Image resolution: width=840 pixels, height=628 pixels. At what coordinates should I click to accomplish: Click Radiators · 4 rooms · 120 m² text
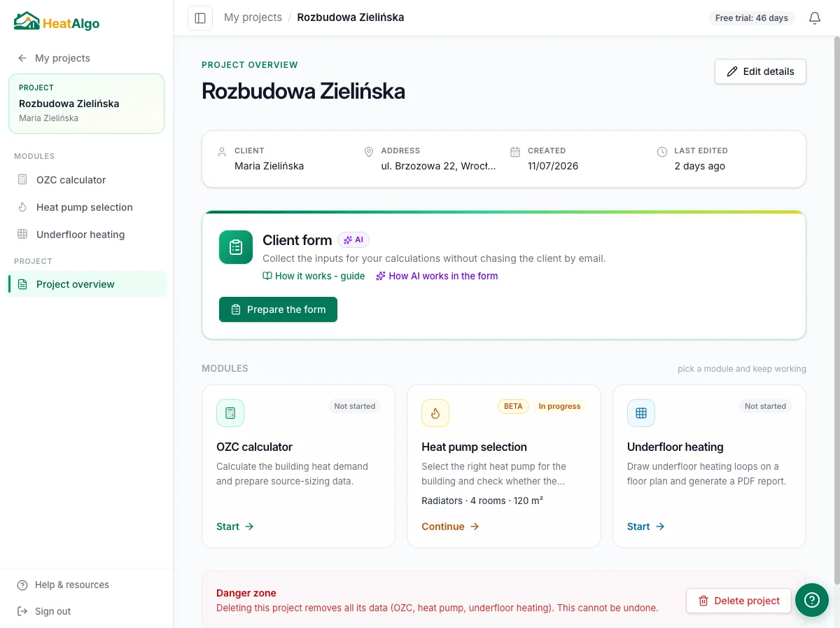[x=482, y=501]
